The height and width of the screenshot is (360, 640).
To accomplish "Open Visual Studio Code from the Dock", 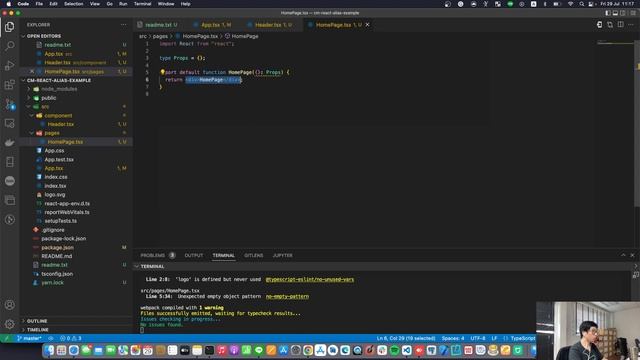I will pos(407,350).
